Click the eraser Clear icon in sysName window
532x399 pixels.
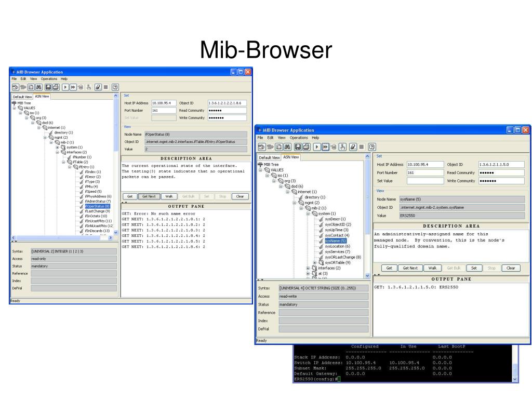pyautogui.click(x=353, y=147)
